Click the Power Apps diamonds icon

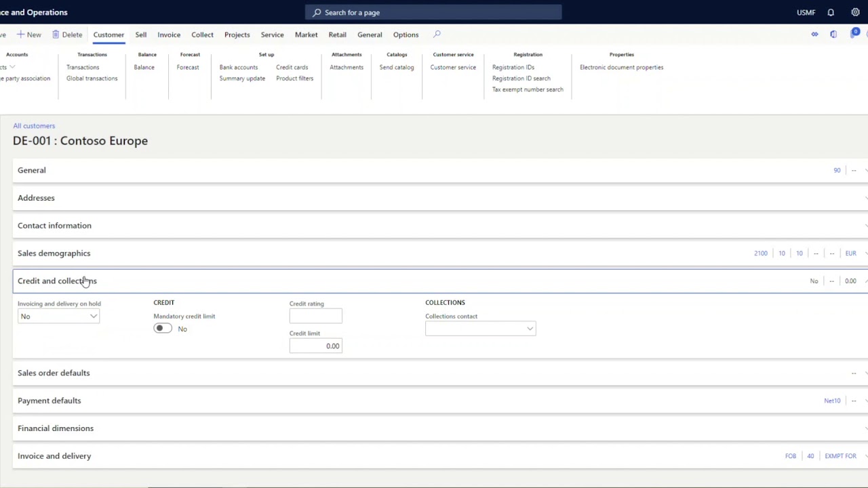[x=814, y=35]
